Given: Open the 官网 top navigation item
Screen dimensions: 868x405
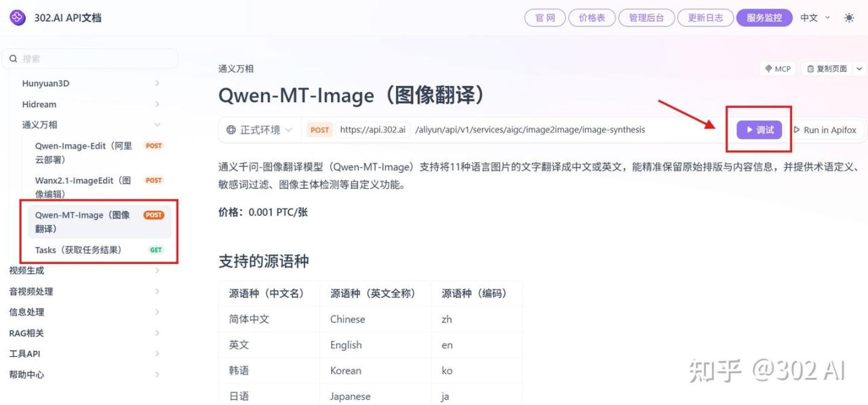Looking at the screenshot, I should tap(545, 18).
